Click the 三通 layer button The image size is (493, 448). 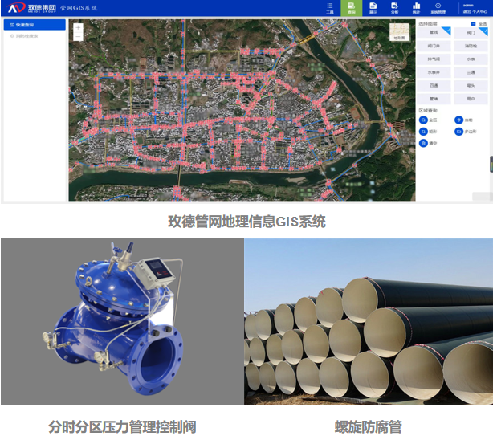click(470, 72)
